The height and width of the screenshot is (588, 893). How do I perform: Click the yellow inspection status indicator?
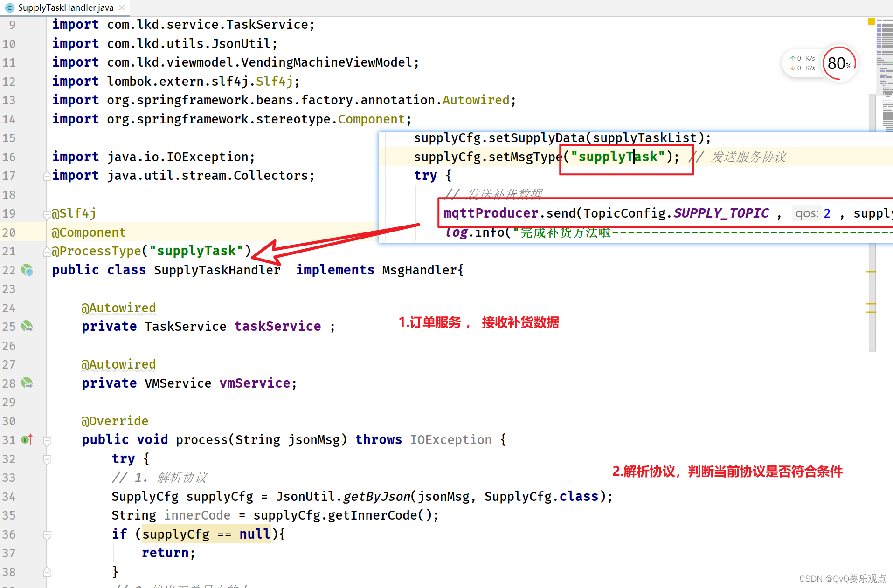coord(871,22)
